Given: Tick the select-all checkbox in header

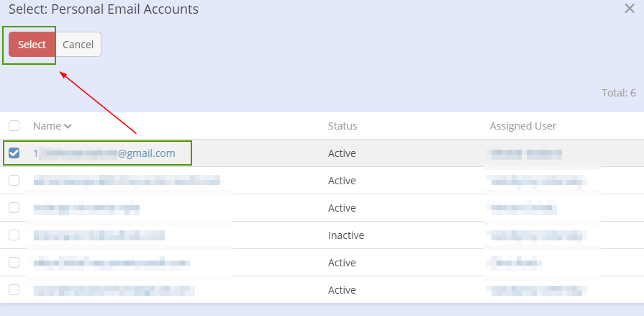Looking at the screenshot, I should (14, 126).
